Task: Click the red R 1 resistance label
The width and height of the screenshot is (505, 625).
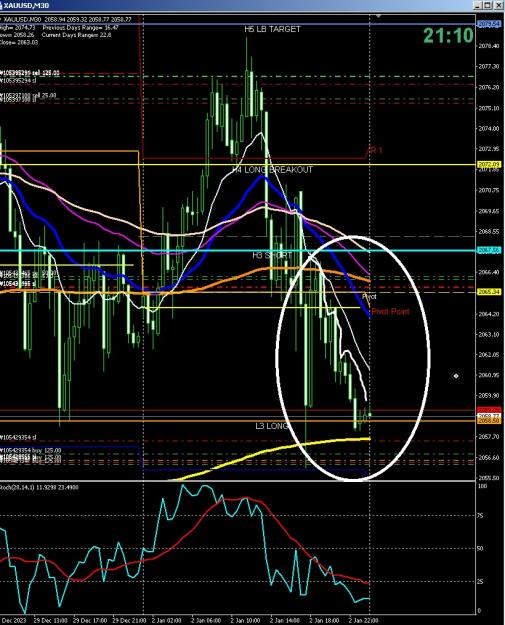Action: pos(375,151)
